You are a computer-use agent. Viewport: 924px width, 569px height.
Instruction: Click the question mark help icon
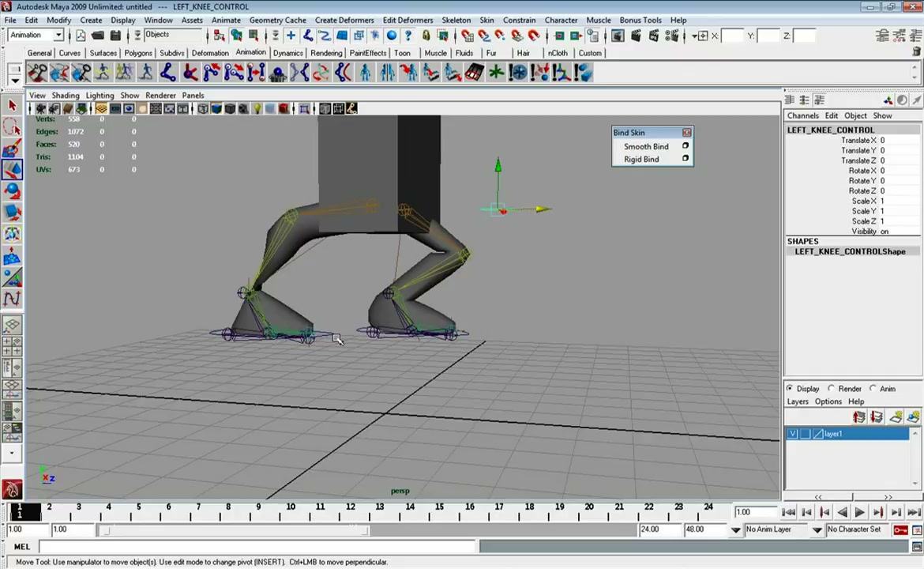tap(408, 36)
